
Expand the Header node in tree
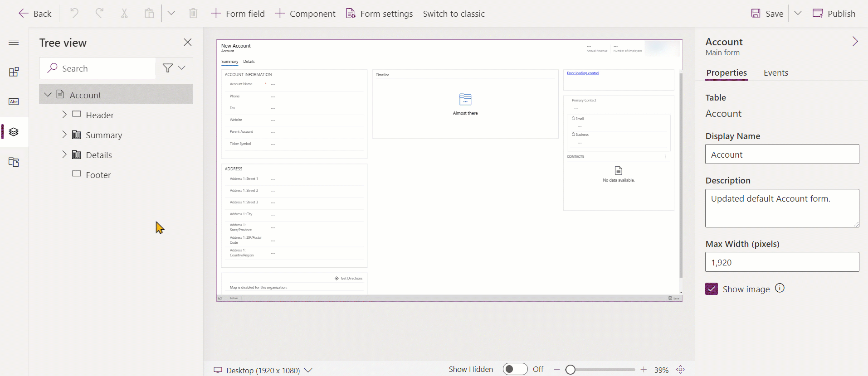(64, 115)
